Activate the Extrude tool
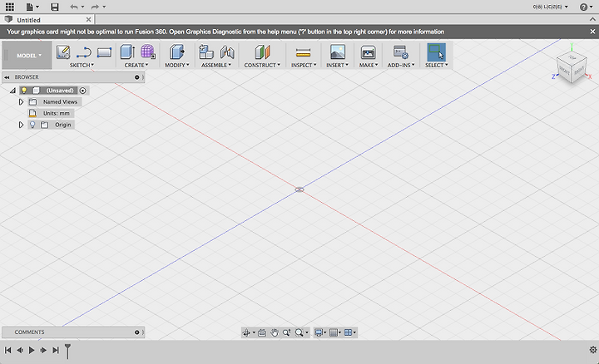599x364 pixels. point(128,52)
